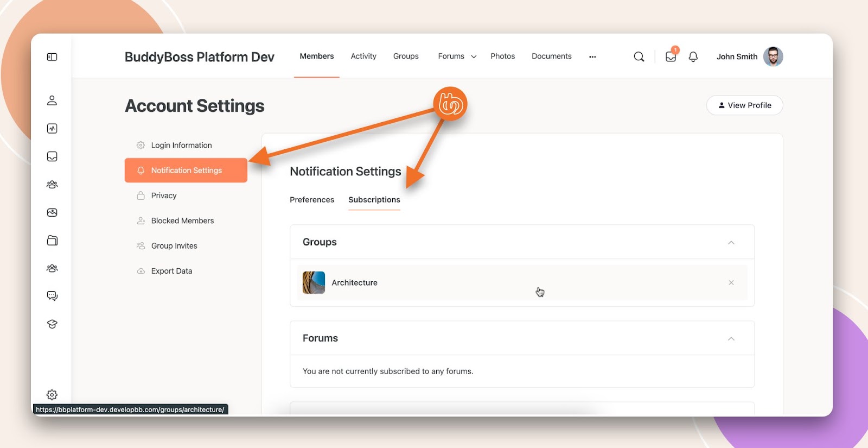Open Groups in the top navigation
This screenshot has width=868, height=448.
coord(406,56)
